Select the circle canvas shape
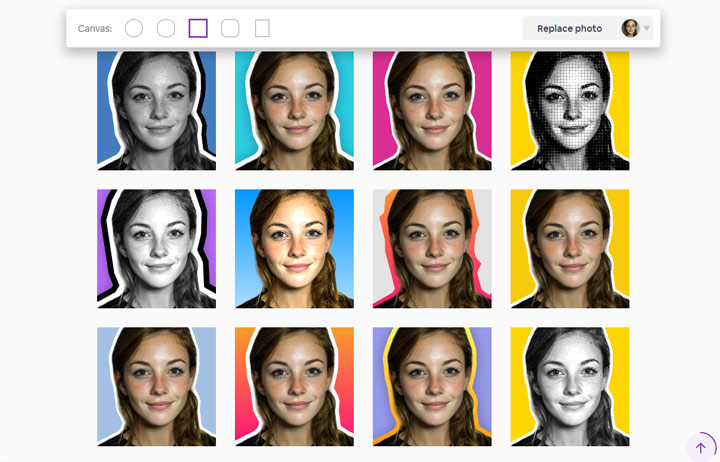 coord(134,28)
